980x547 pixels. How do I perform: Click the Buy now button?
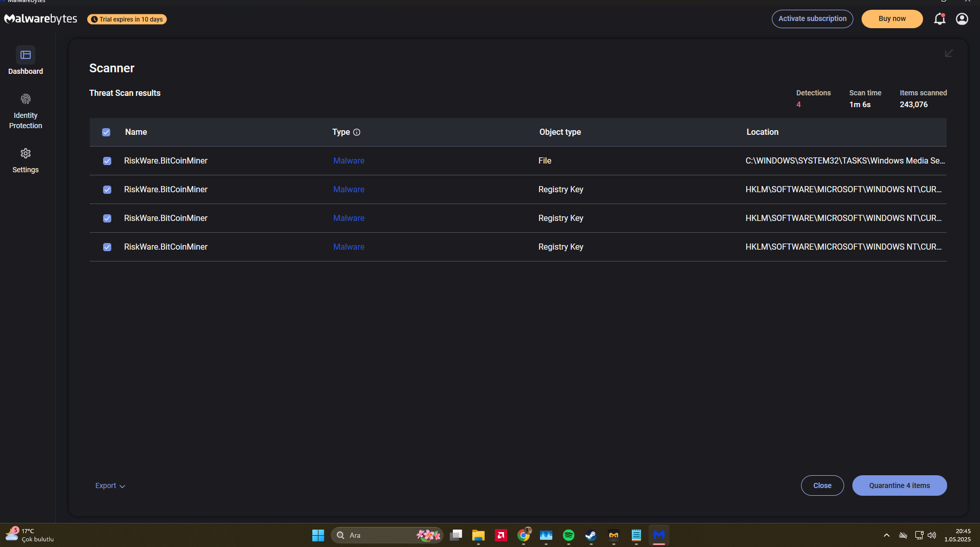pyautogui.click(x=892, y=19)
